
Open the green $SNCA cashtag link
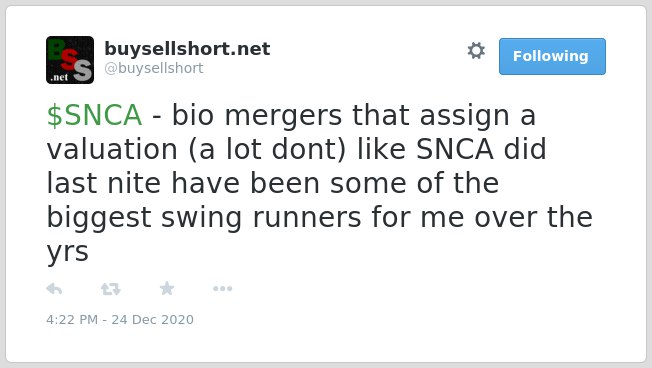[94, 115]
